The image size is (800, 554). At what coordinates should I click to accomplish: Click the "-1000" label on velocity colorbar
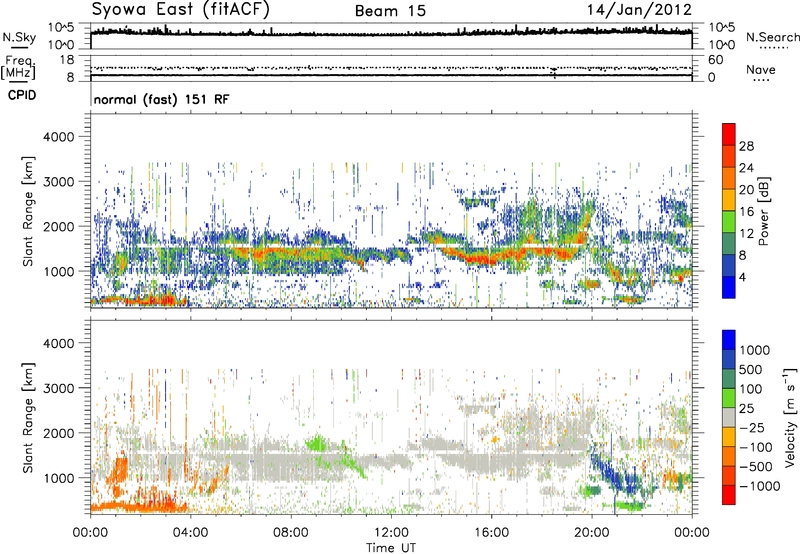click(x=759, y=486)
